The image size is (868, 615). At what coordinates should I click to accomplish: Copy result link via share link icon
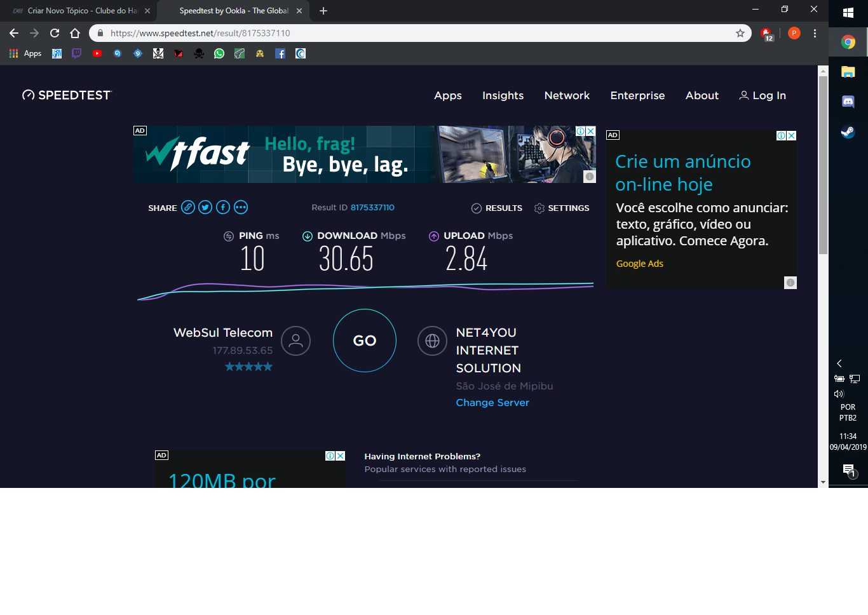[188, 207]
